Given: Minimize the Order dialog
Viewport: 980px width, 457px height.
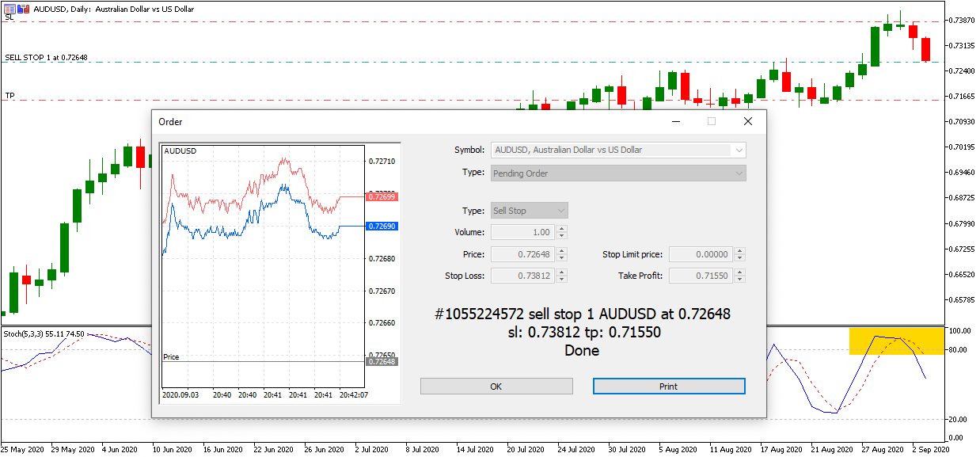Looking at the screenshot, I should (676, 122).
